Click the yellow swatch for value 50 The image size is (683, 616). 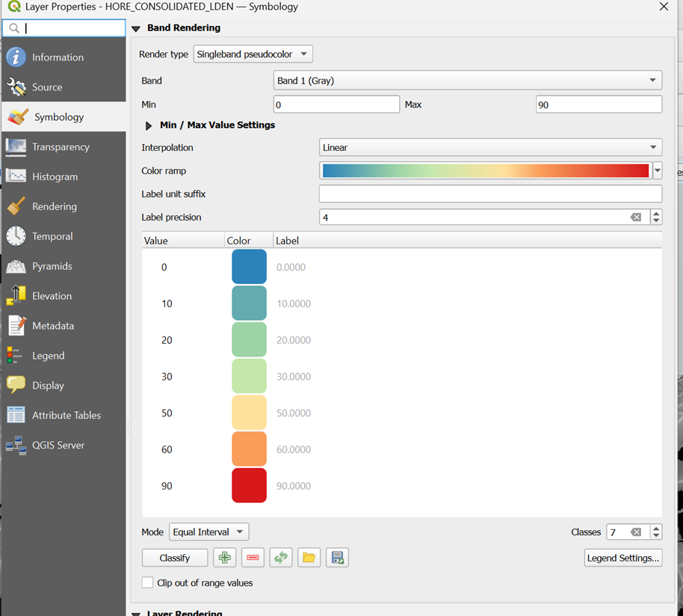tap(249, 413)
